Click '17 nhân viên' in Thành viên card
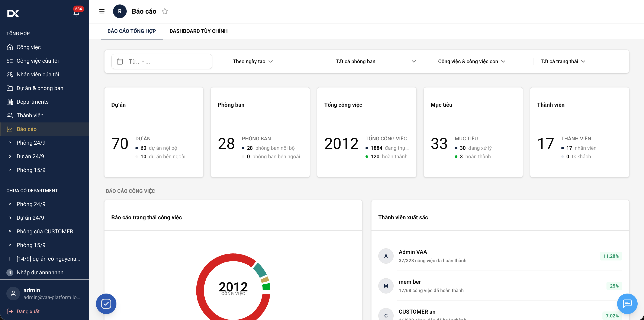Screen dimensions: 644x320 tap(579, 148)
